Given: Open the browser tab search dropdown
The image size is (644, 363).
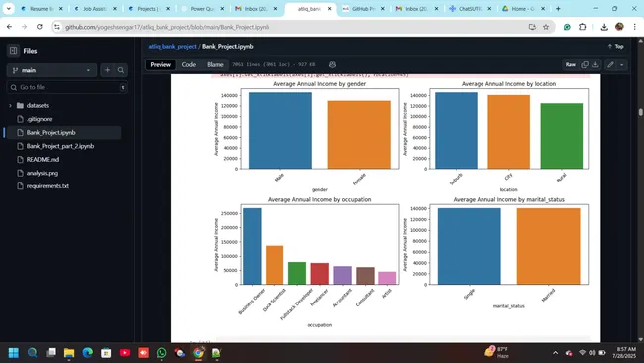Looking at the screenshot, I should click(8, 8).
